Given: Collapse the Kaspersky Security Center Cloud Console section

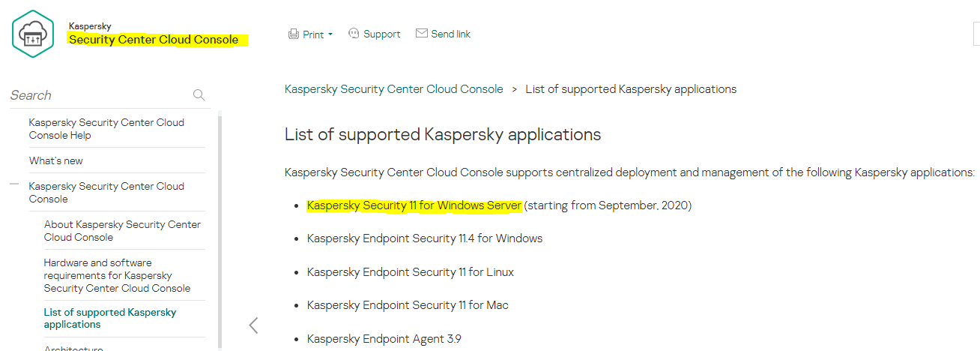Looking at the screenshot, I should tap(14, 184).
